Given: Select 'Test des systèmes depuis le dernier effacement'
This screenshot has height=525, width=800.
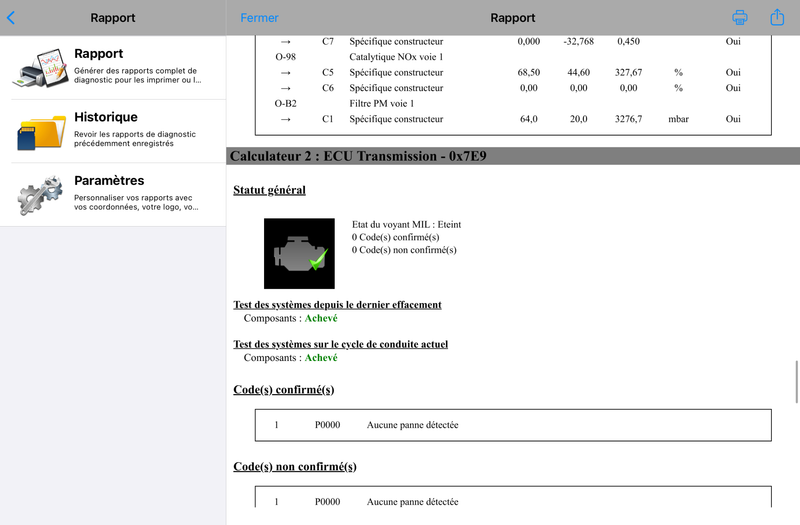Looking at the screenshot, I should pos(337,305).
